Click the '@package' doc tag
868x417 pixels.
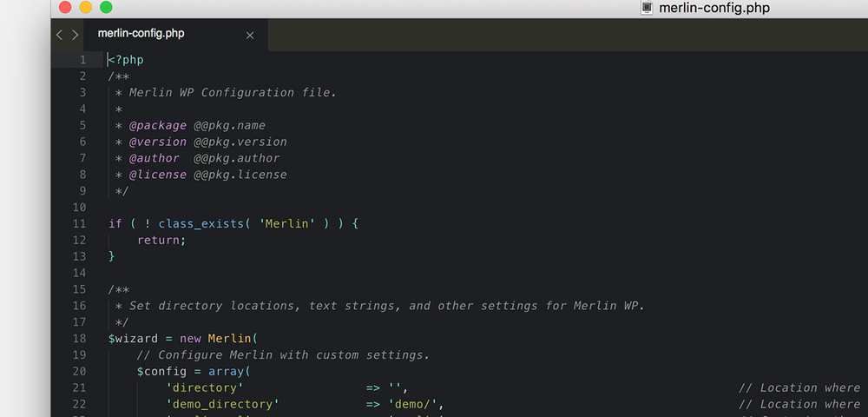[158, 125]
